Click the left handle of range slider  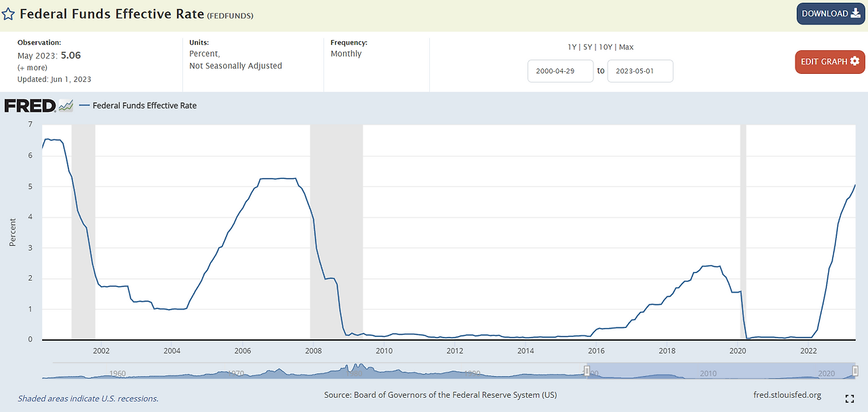click(587, 371)
